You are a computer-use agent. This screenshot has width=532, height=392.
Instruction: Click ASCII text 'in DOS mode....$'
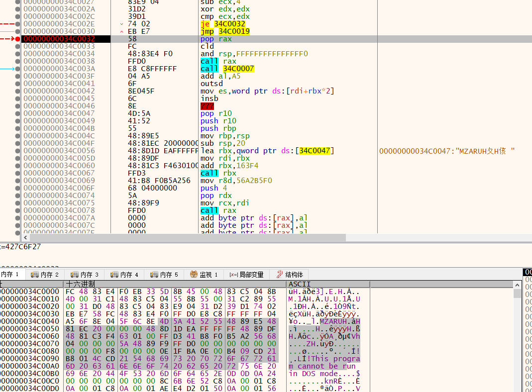click(324, 374)
